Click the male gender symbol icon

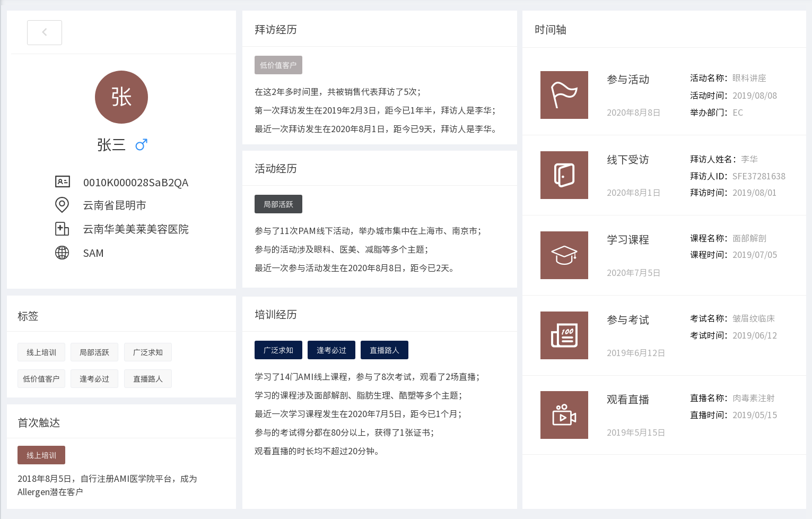click(141, 144)
